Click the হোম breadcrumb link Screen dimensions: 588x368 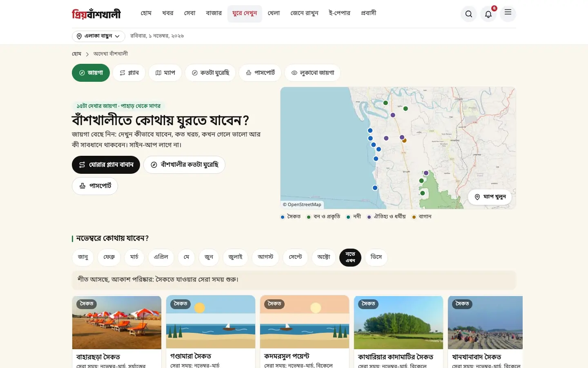[77, 54]
